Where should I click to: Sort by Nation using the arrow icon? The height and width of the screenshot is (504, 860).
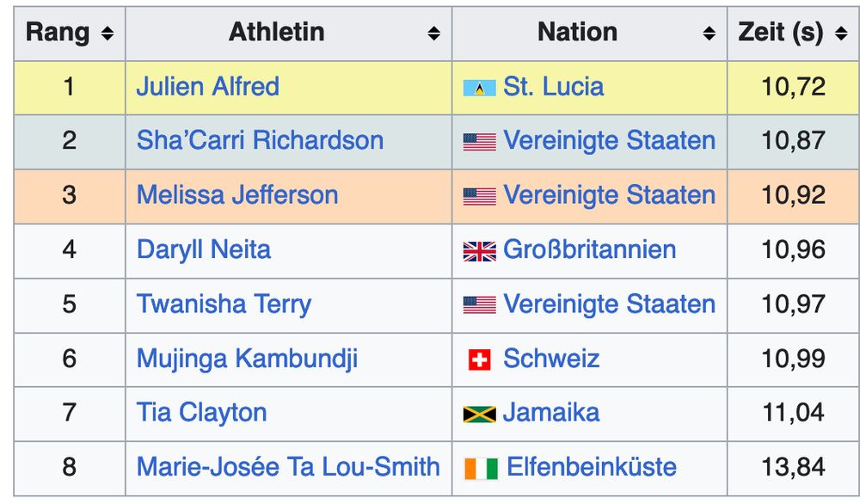(x=709, y=34)
